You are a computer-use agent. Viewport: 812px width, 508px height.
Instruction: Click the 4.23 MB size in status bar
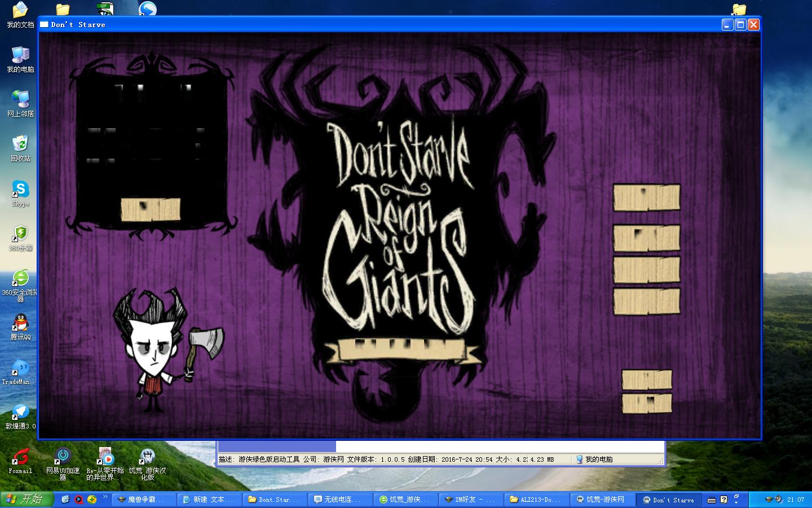[542, 459]
